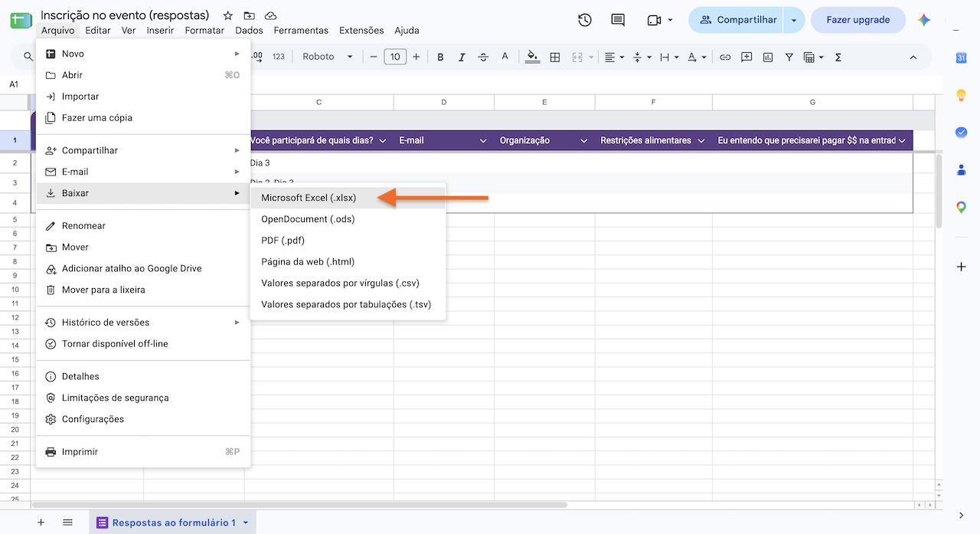Open the Organização column filter dropdown
This screenshot has width=980, height=534.
pos(583,141)
